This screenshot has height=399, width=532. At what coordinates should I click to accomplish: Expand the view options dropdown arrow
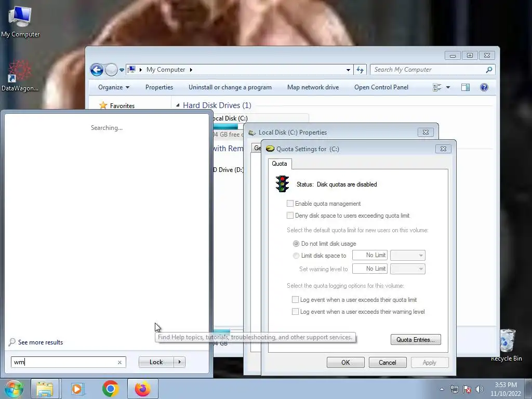click(x=448, y=87)
